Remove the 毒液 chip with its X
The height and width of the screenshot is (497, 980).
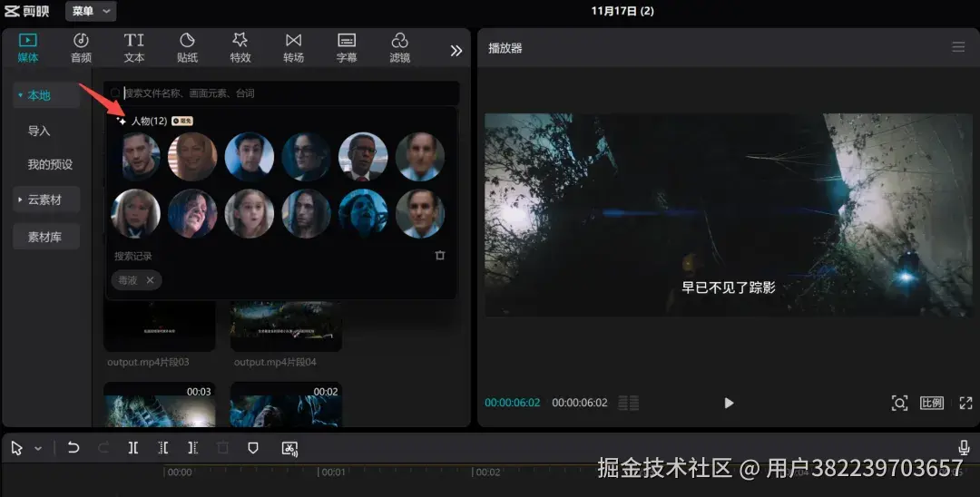pos(150,280)
